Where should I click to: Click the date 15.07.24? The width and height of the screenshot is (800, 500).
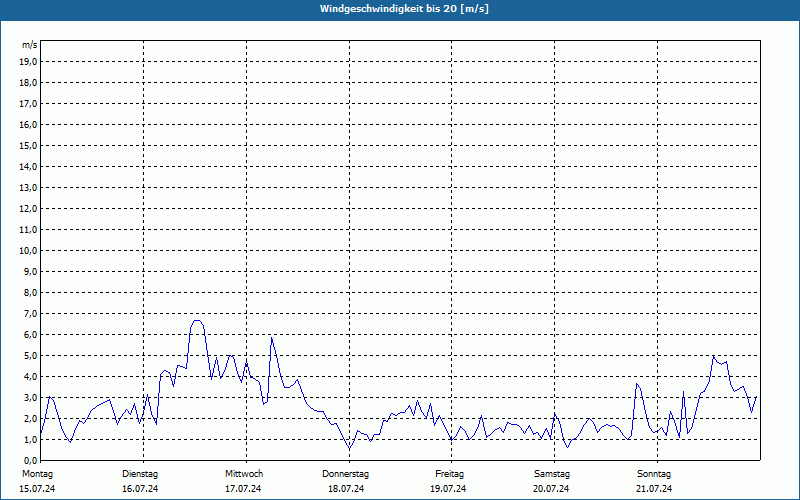pos(37,489)
